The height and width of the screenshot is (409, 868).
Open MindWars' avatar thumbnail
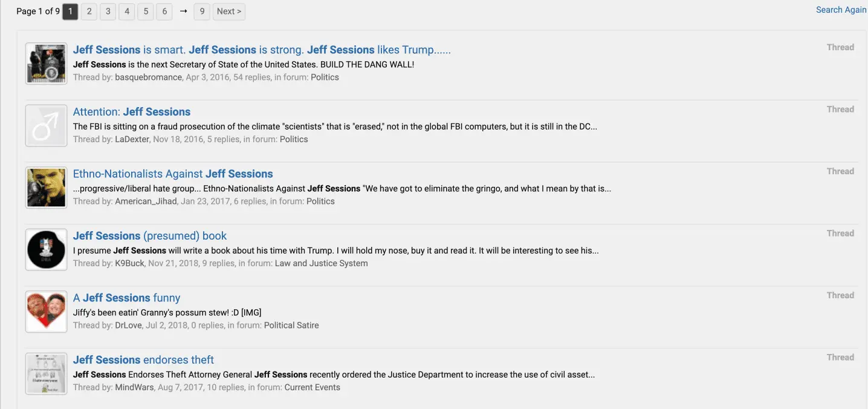tap(46, 374)
